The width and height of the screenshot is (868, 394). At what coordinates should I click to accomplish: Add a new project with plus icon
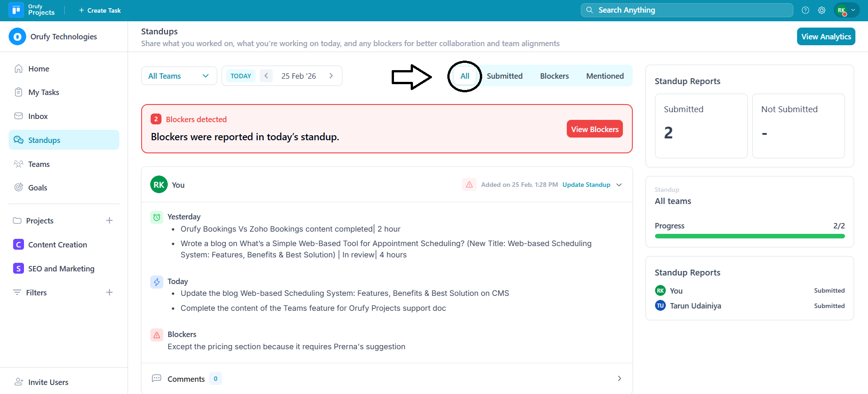pyautogui.click(x=109, y=221)
